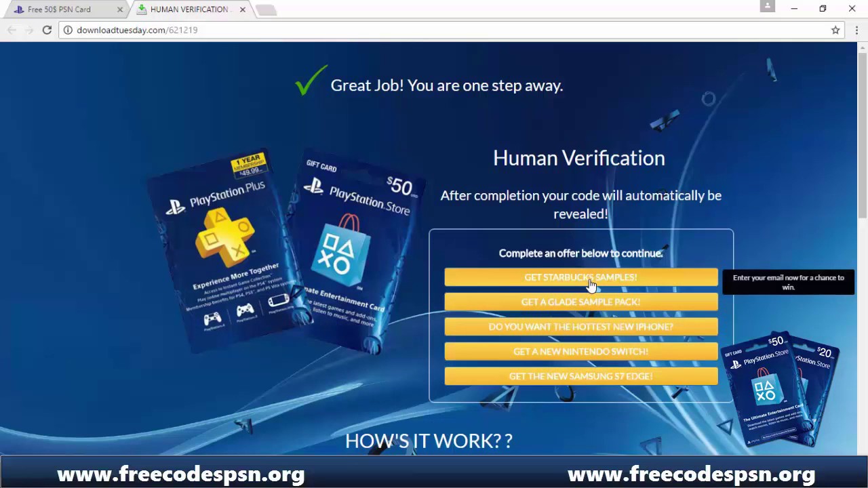Click the page vertical scrollbar thumb
This screenshot has height=488, width=868.
(862, 136)
